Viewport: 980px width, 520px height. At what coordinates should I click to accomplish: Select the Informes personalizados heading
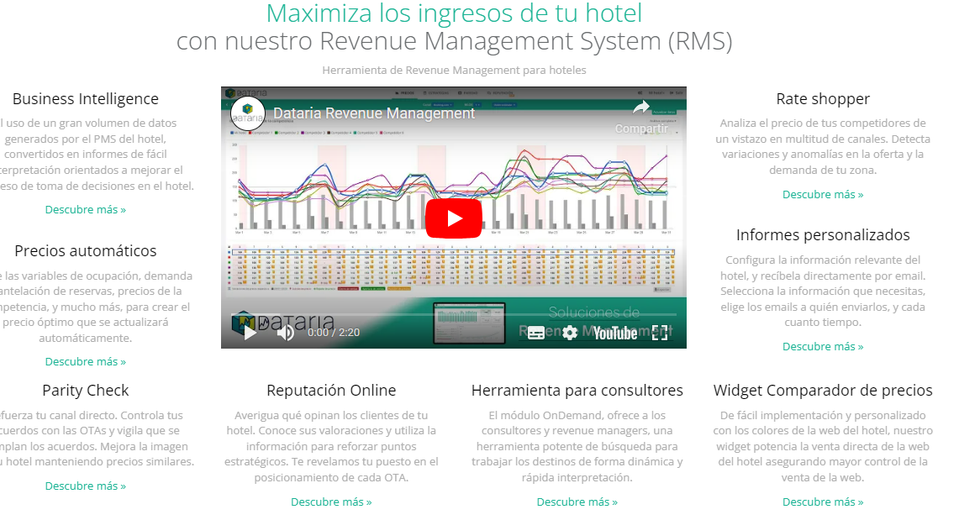(x=823, y=235)
